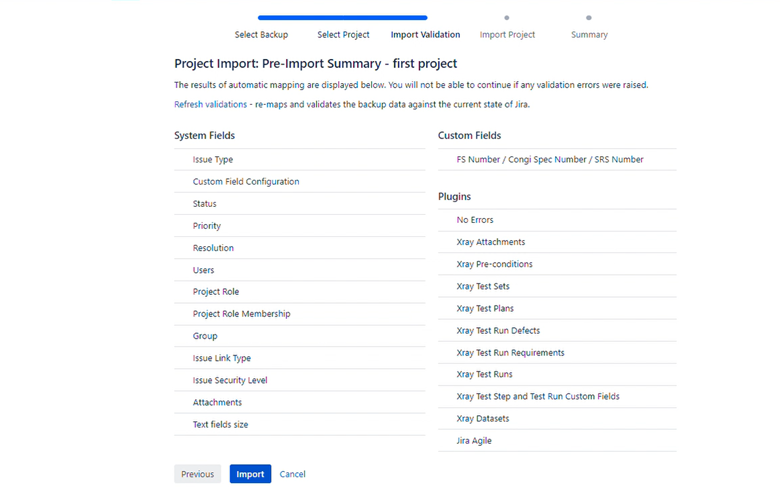The width and height of the screenshot is (780, 500).
Task: Go back with the Previous button
Action: tap(197, 474)
